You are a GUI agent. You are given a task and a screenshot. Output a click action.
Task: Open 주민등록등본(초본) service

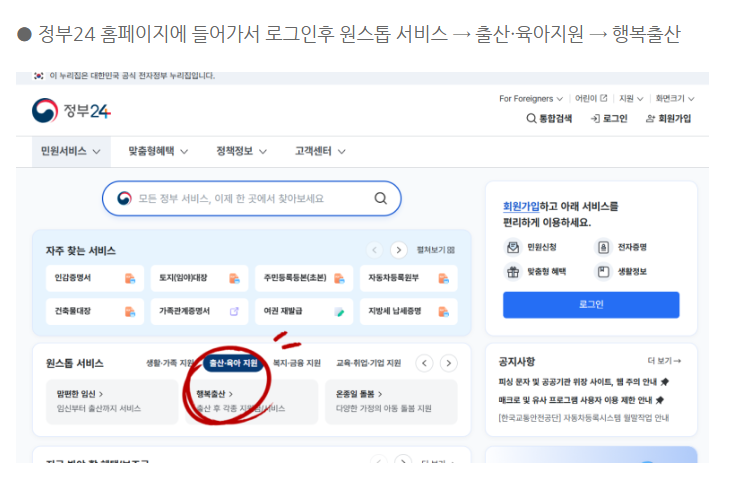pos(304,278)
